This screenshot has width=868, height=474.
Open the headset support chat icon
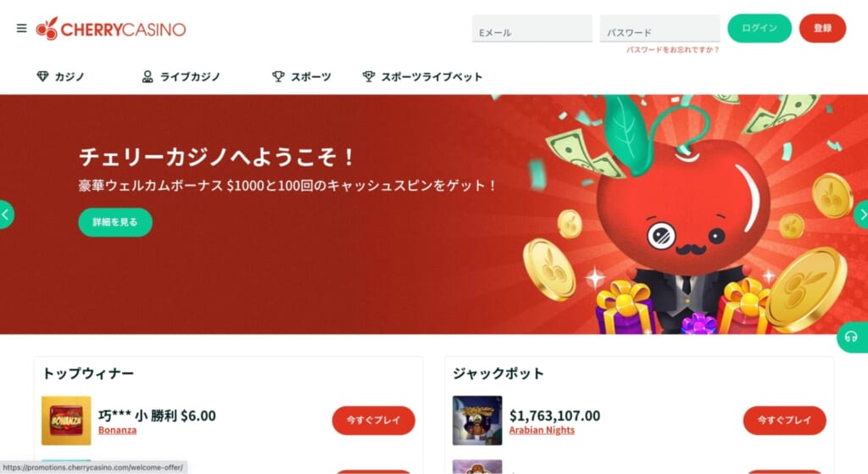(851, 337)
